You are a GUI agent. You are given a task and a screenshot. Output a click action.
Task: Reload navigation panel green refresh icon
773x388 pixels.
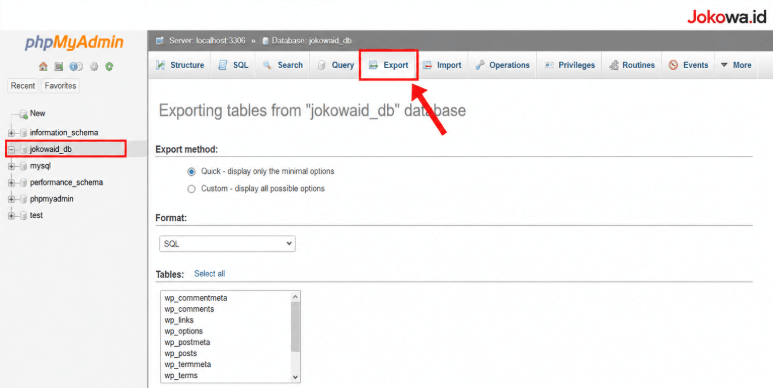click(x=109, y=66)
